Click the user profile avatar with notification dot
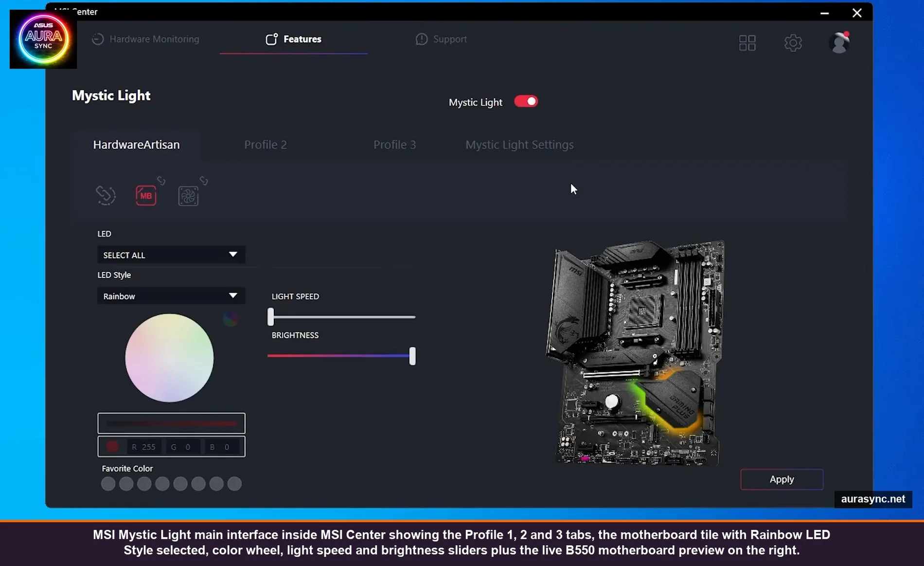The width and height of the screenshot is (924, 566). (x=839, y=43)
